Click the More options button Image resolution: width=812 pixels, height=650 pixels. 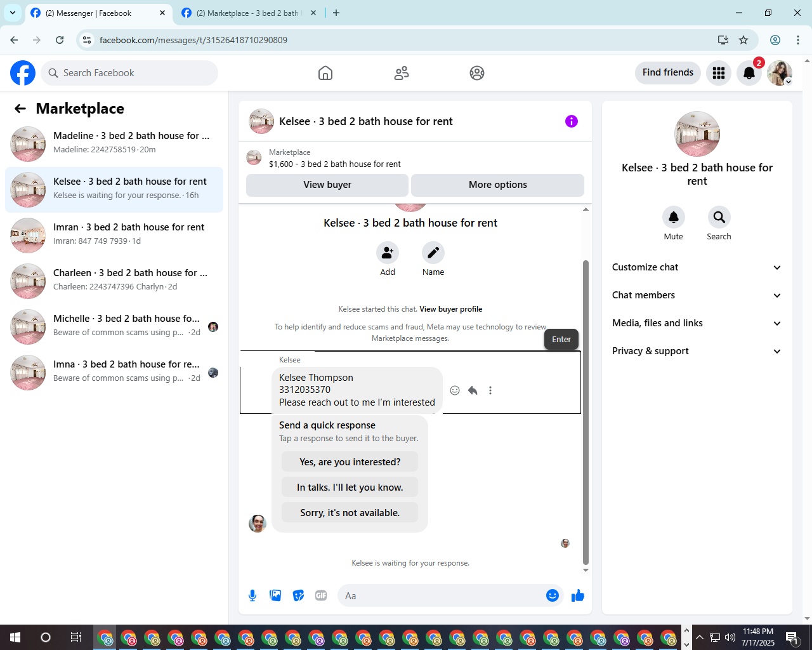pos(498,185)
